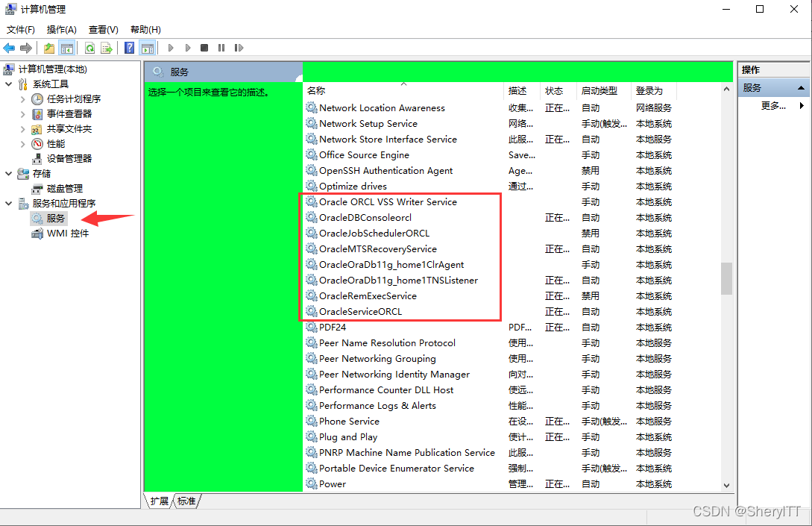Image resolution: width=812 pixels, height=526 pixels.
Task: Collapse the 服务 section in actions pane
Action: [801, 88]
